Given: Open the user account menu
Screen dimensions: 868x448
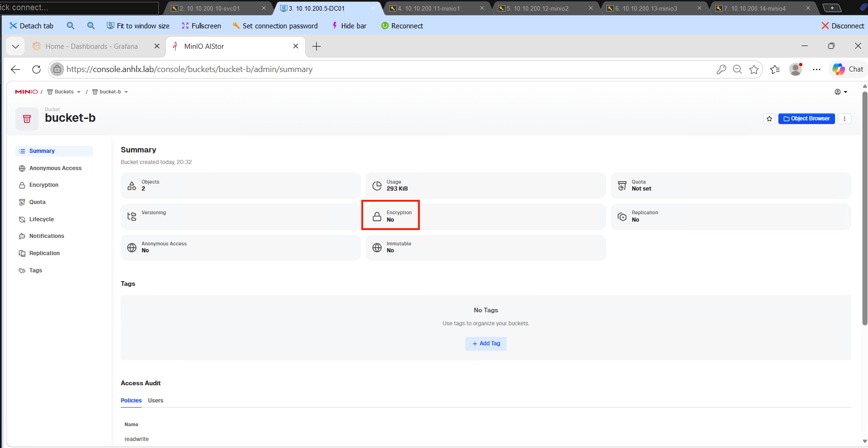Looking at the screenshot, I should (841, 92).
